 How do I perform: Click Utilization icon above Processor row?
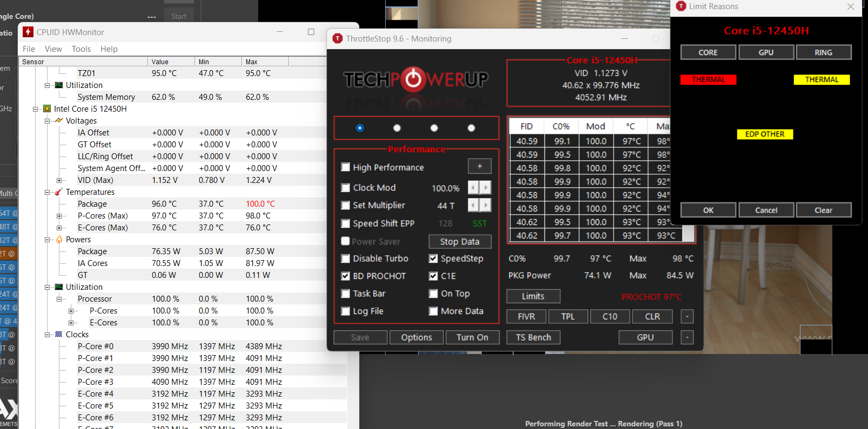point(59,287)
